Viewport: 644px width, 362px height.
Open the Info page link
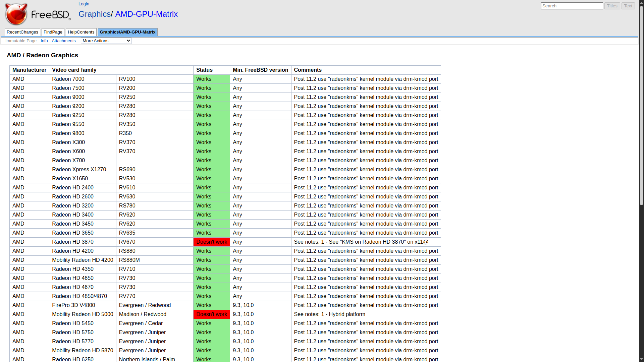tap(44, 41)
